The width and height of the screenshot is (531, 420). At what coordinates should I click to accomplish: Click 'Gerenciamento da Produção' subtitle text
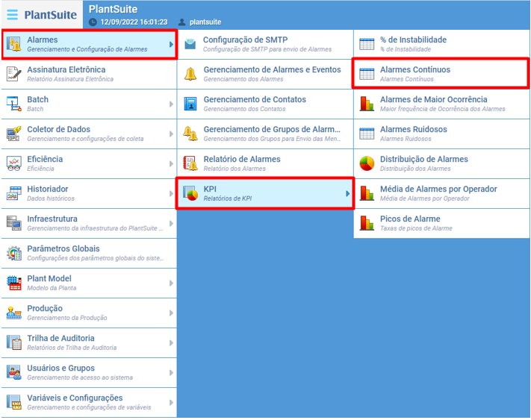click(x=67, y=318)
